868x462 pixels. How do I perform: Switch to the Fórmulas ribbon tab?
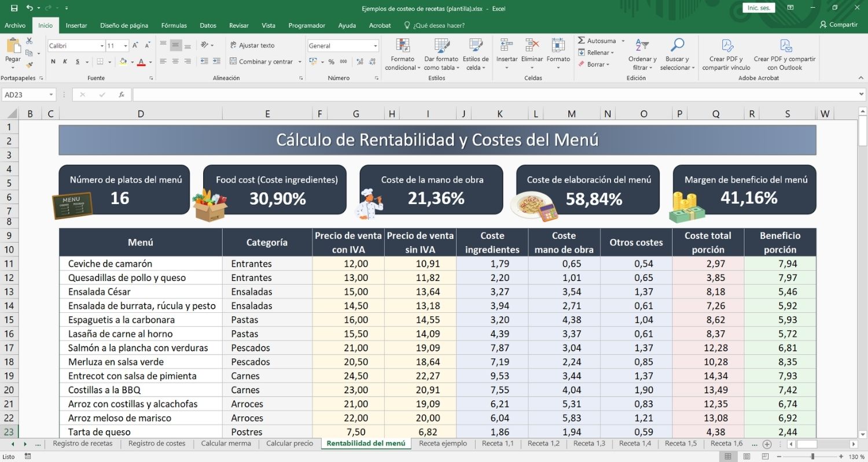[174, 25]
